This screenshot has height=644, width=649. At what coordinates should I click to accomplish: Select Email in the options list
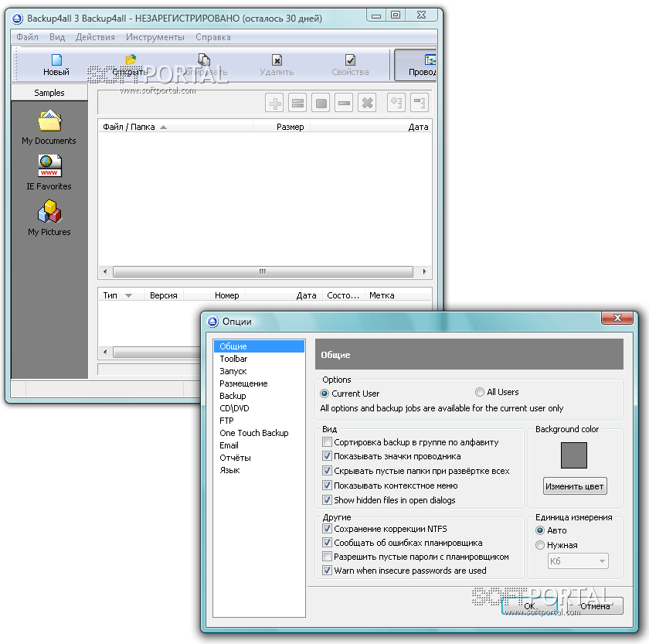click(x=259, y=445)
